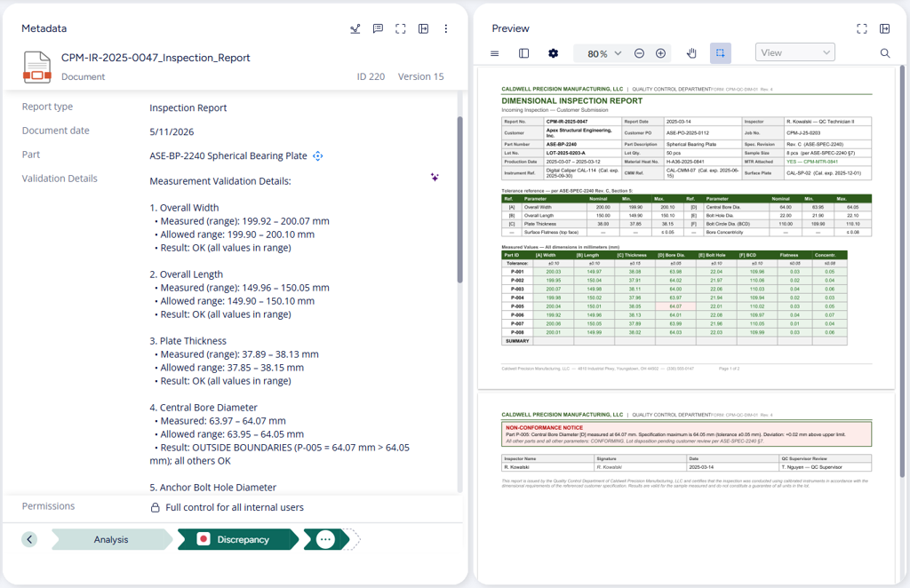Image resolution: width=910 pixels, height=588 pixels.
Task: Open preview settings gear icon
Action: click(553, 53)
